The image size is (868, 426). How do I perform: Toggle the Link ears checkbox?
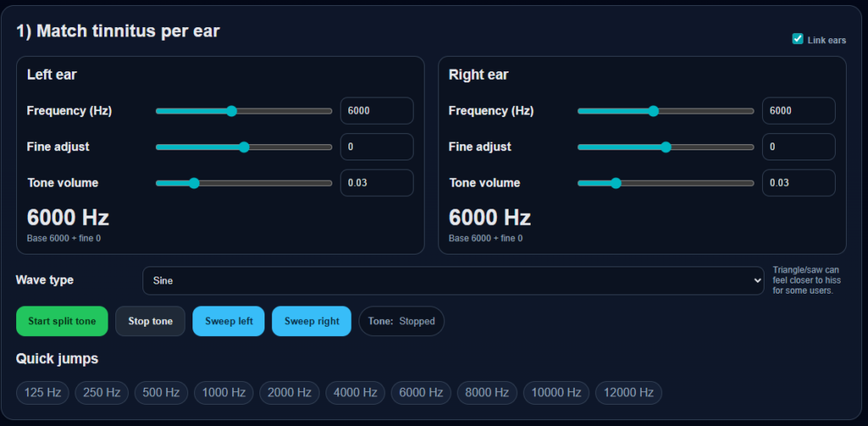pyautogui.click(x=797, y=39)
